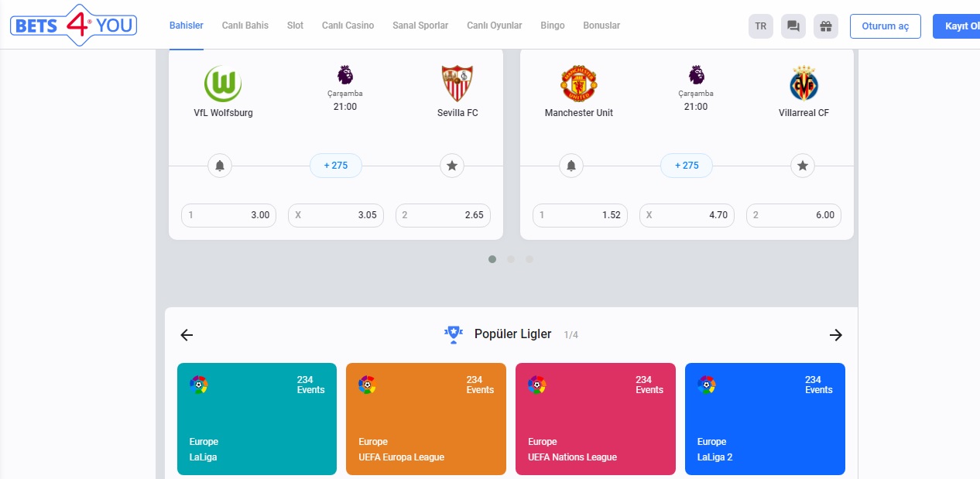Viewport: 980px width, 479px height.
Task: Open the Canlı Bahis tab
Action: coord(245,26)
